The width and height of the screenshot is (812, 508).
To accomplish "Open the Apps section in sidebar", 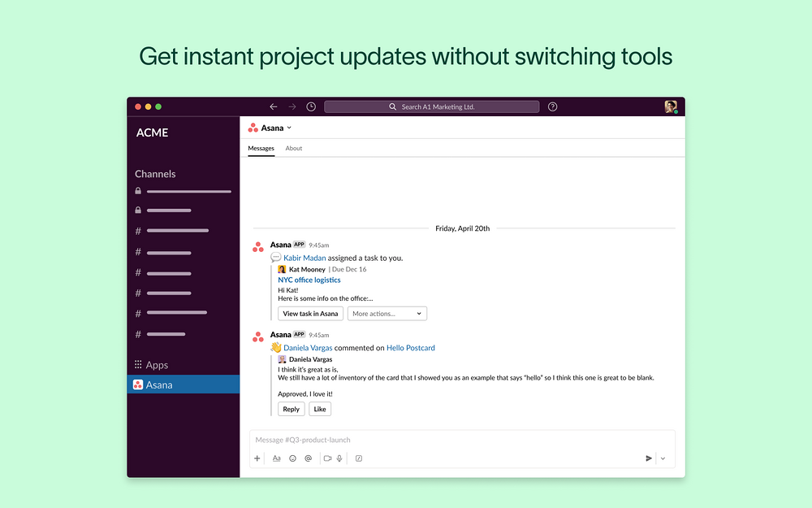I will coord(157,365).
